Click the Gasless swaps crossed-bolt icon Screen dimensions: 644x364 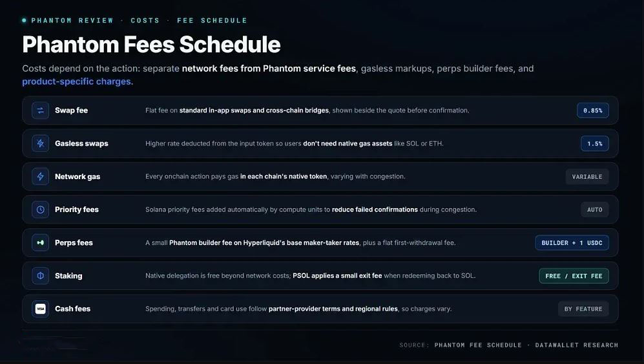point(40,144)
